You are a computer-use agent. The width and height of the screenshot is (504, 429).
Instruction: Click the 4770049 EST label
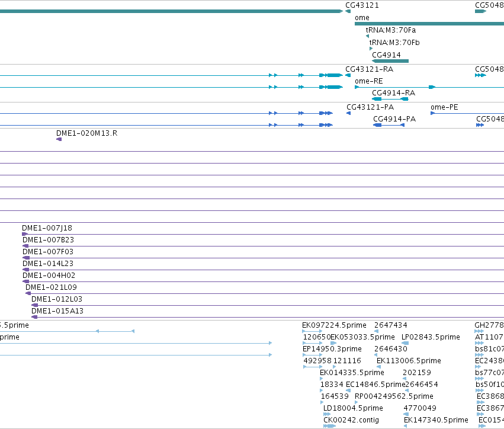pyautogui.click(x=420, y=408)
